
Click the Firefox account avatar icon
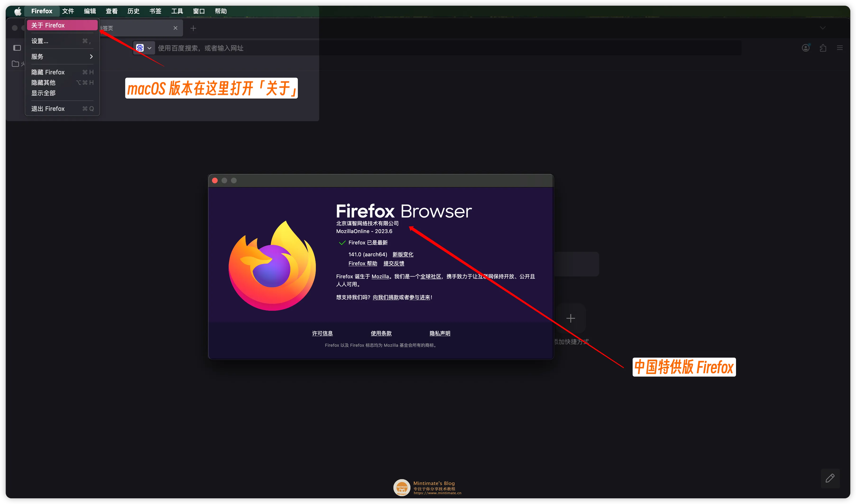coord(805,48)
